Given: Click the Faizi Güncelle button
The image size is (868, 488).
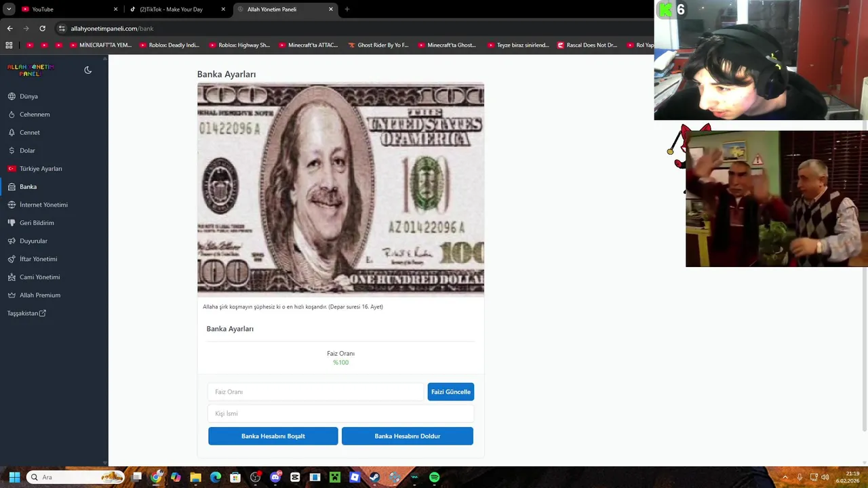Looking at the screenshot, I should [451, 392].
